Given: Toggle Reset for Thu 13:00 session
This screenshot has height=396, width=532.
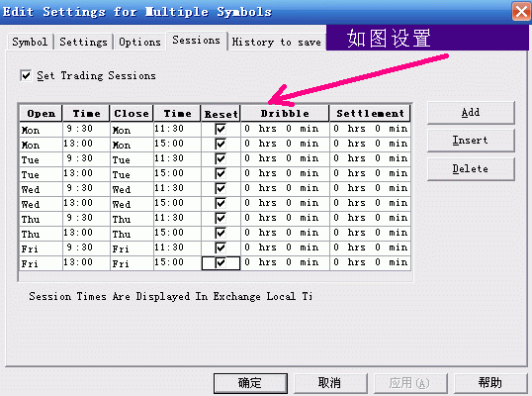Looking at the screenshot, I should (x=221, y=233).
